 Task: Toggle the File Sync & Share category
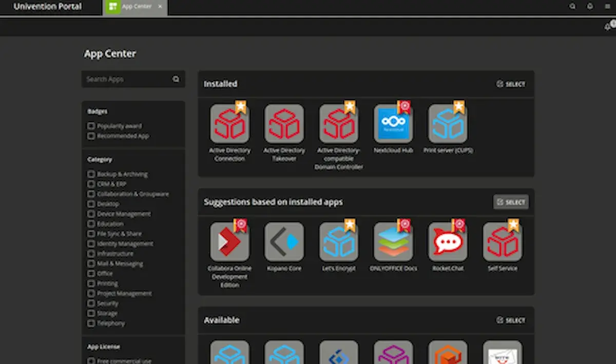pos(91,234)
